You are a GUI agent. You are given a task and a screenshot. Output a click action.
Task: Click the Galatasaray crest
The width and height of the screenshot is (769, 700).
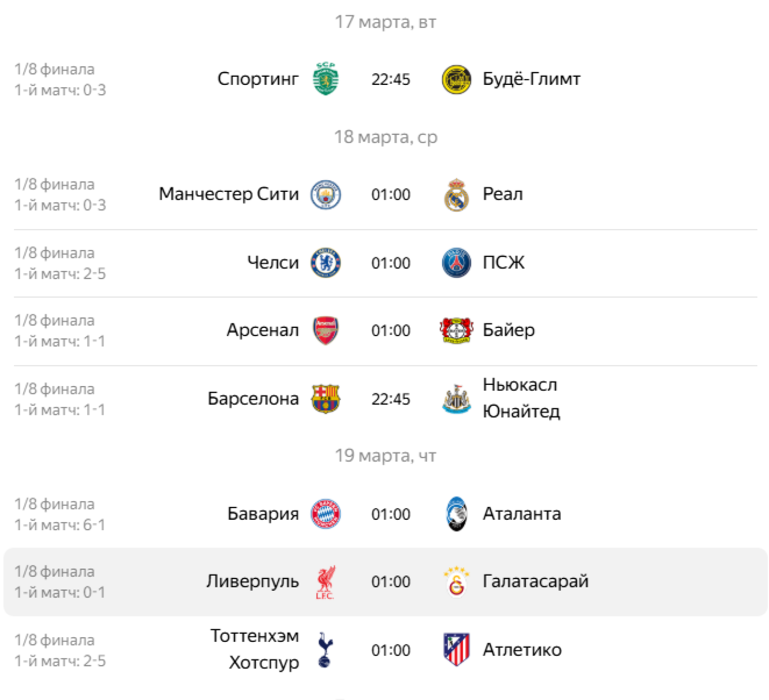456,581
